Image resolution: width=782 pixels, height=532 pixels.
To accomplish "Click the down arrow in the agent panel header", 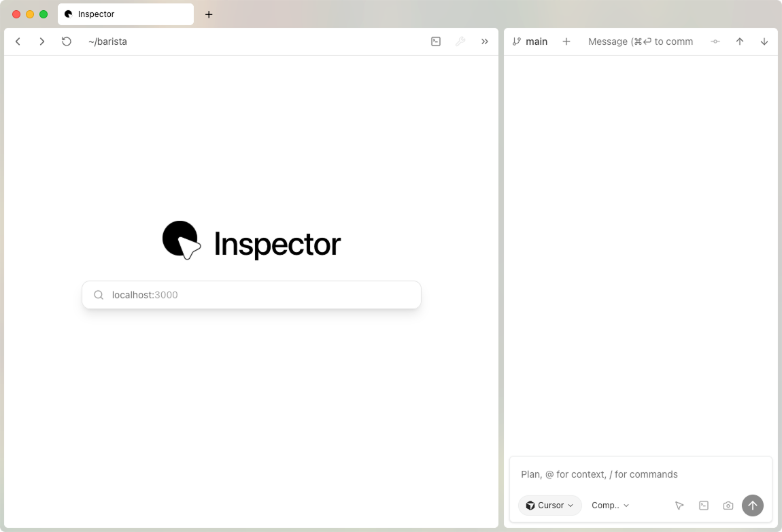I will click(x=764, y=41).
